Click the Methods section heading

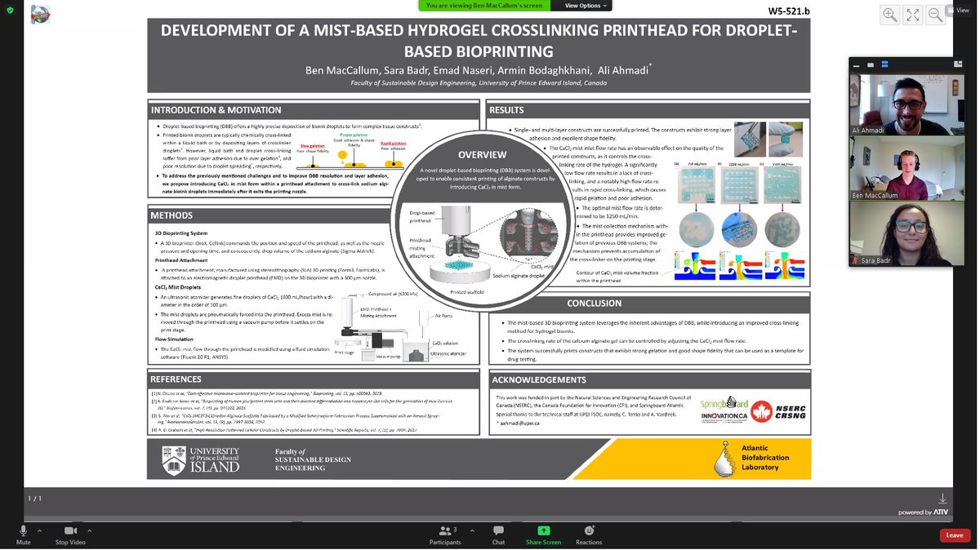[x=171, y=215]
